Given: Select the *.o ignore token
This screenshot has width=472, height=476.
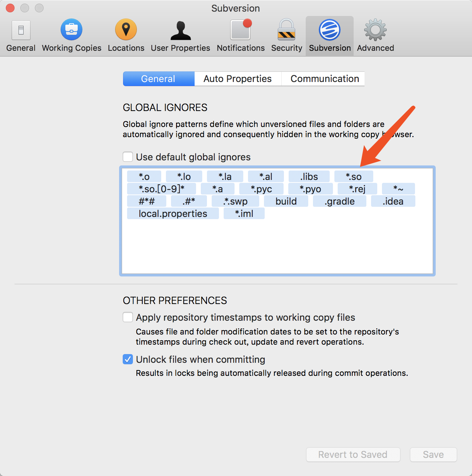Looking at the screenshot, I should pyautogui.click(x=144, y=177).
